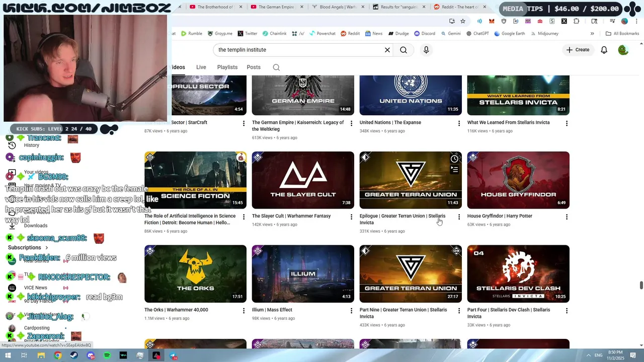Open All Bookmarks folder

622,34
